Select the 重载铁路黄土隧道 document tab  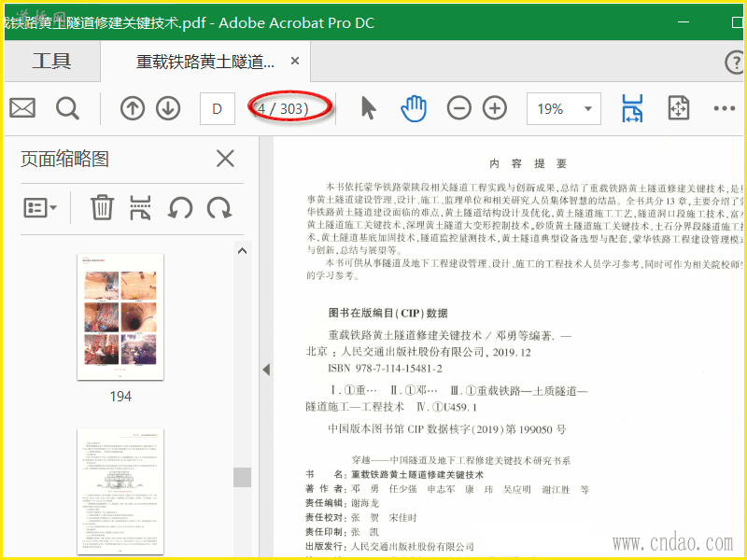click(x=205, y=62)
